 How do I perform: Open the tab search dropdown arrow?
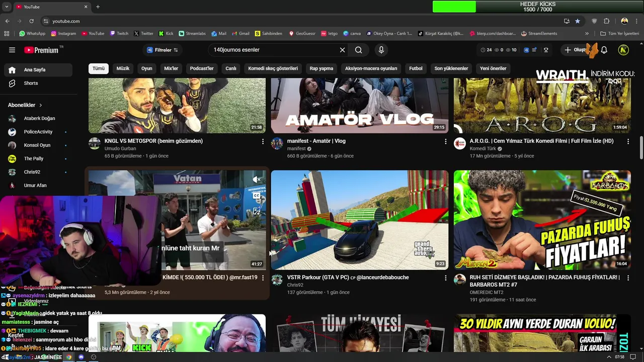point(7,7)
